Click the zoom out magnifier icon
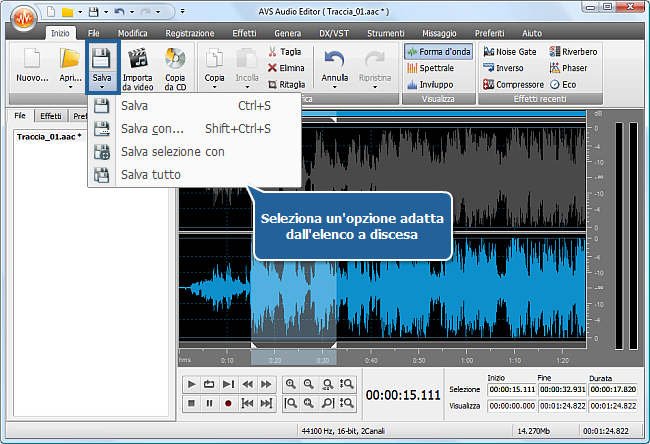The height and width of the screenshot is (444, 650). 309,384
